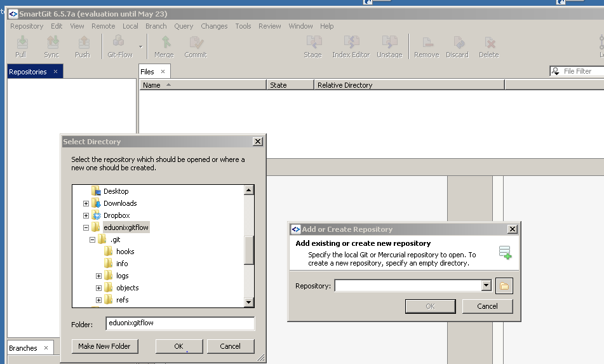Open the Remote menu
The height and width of the screenshot is (364, 604).
pyautogui.click(x=104, y=26)
